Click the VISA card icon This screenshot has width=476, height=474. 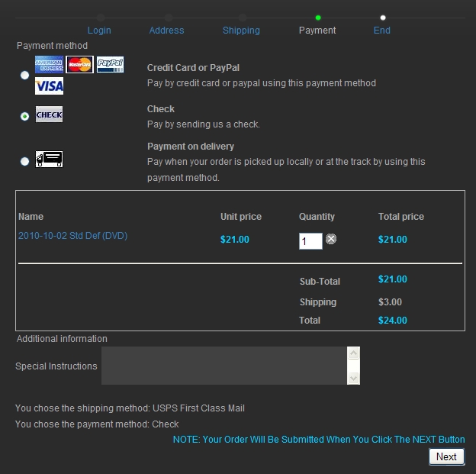coord(49,85)
